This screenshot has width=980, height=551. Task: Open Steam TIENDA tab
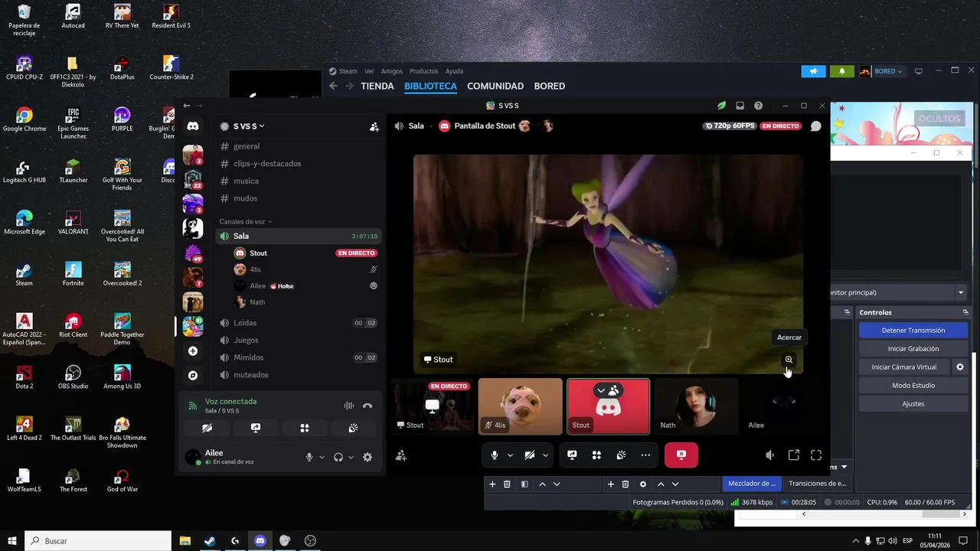click(377, 86)
